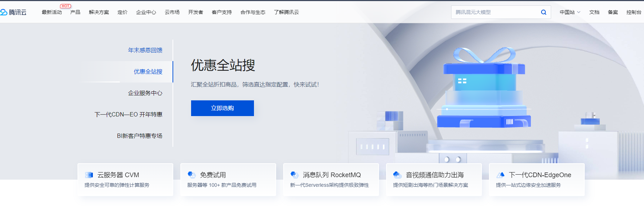The image size is (644, 215).
Task: Click text 服务器等 100+ 款产品免费试用
Action: pyautogui.click(x=222, y=185)
